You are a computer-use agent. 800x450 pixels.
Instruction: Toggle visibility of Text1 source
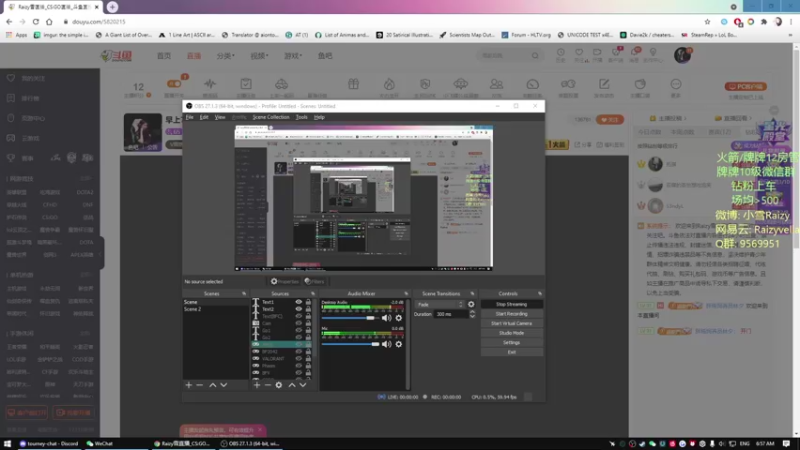[x=298, y=302]
